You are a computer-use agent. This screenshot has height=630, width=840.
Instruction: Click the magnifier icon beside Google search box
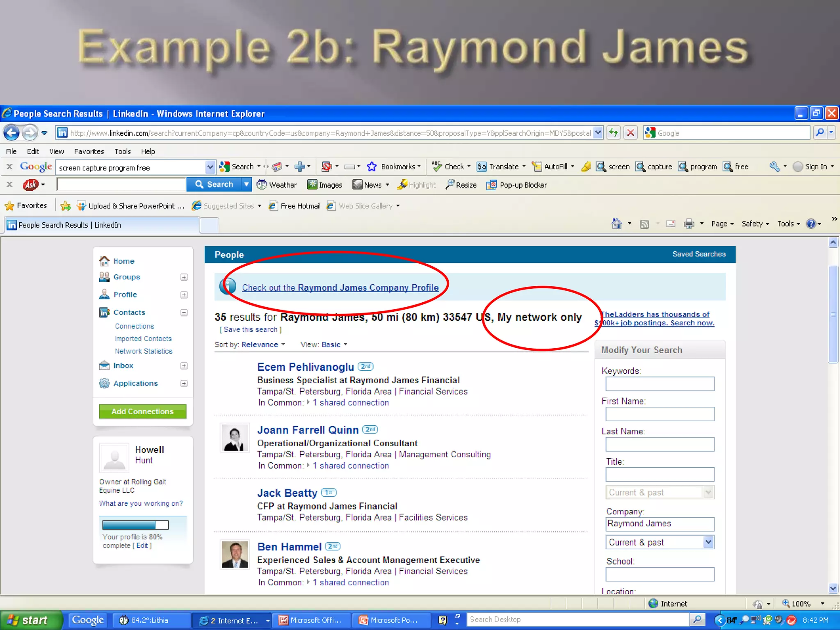[x=820, y=133]
